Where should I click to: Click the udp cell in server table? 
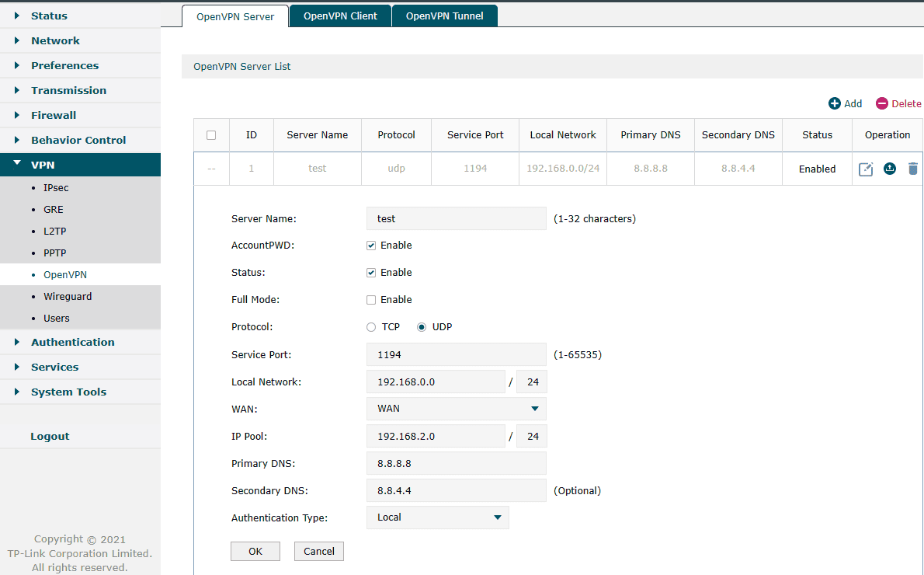396,169
